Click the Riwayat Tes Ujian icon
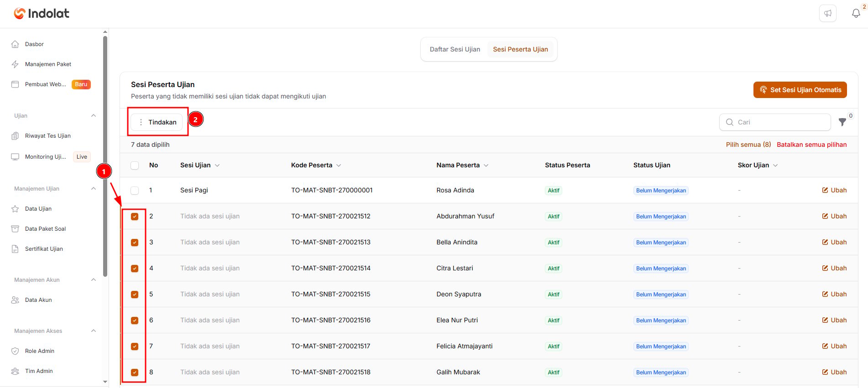868x388 pixels. (15, 136)
